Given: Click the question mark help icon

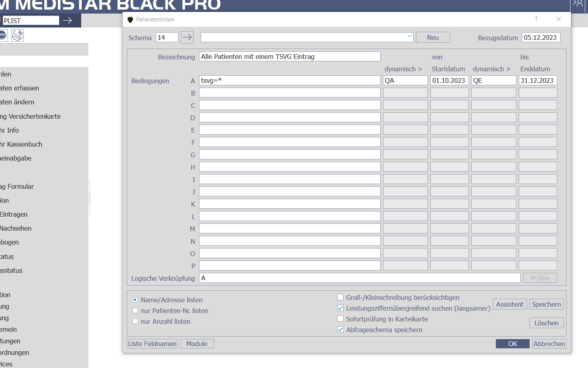Looking at the screenshot, I should click(536, 19).
